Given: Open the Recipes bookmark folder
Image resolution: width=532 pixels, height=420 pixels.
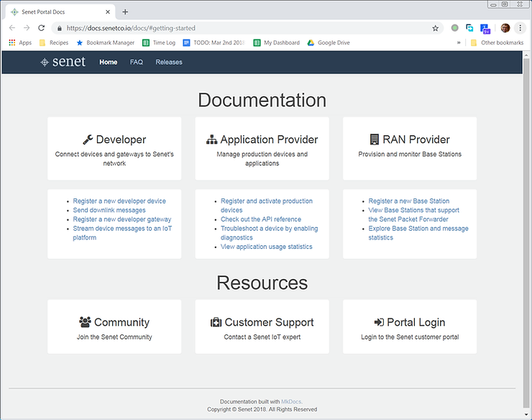Looking at the screenshot, I should (x=55, y=42).
